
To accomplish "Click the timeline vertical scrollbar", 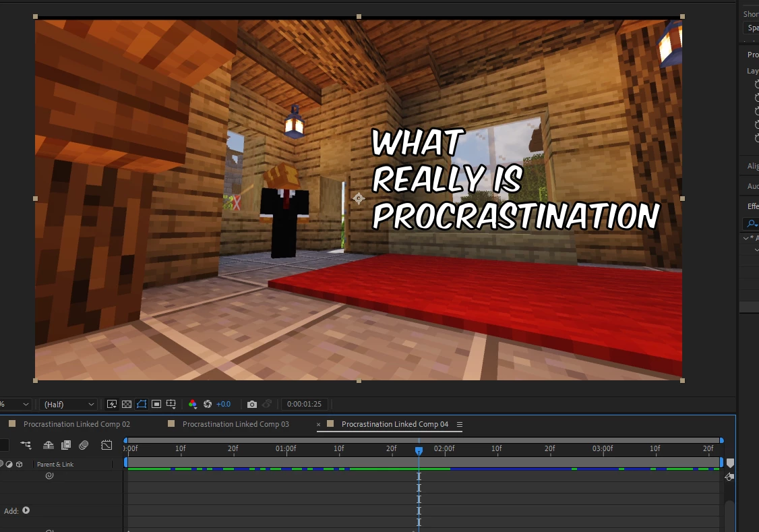I will click(729, 516).
